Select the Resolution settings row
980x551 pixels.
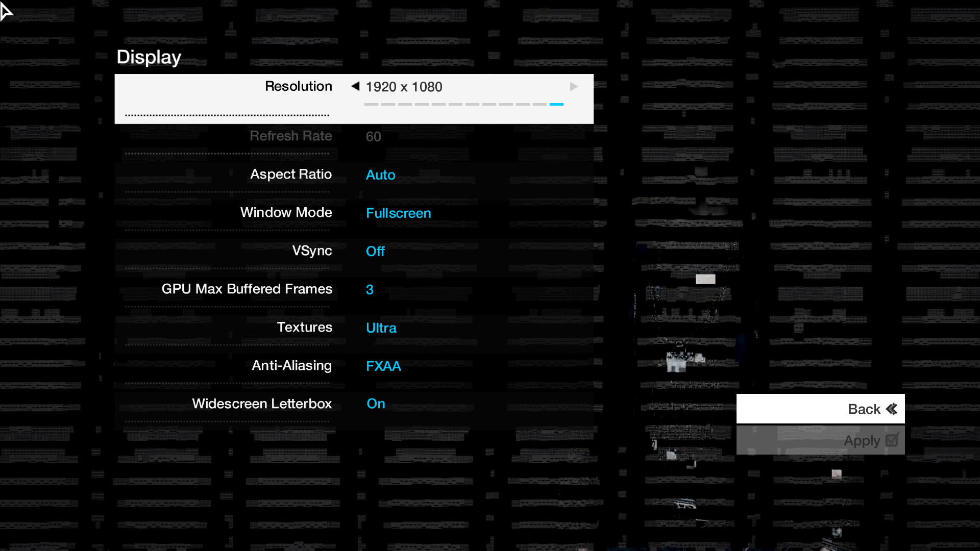click(298, 86)
